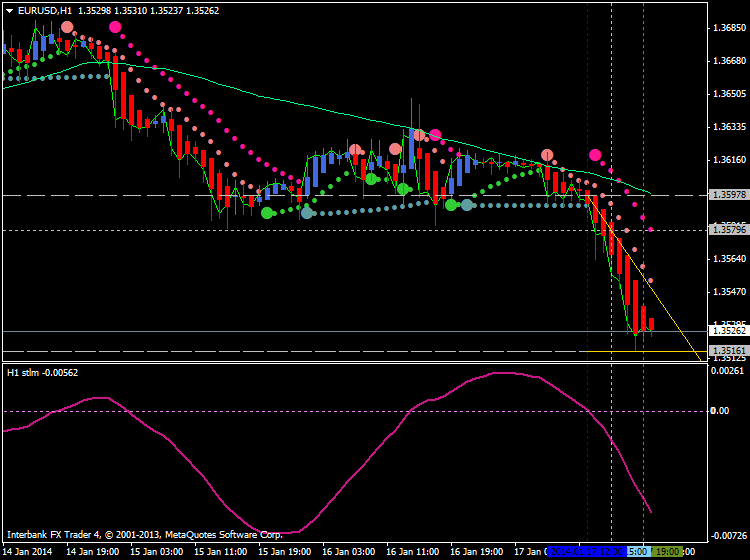Pick the rightmost large teal signal dot
Screen dimensions: 750x560
point(467,205)
